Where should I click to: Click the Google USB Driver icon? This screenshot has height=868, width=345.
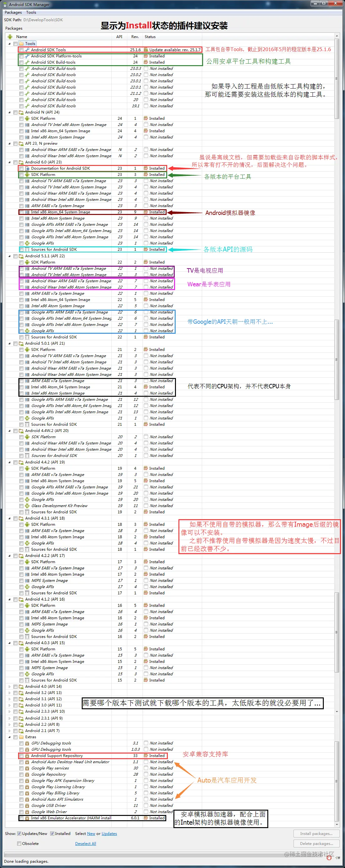pyautogui.click(x=27, y=806)
